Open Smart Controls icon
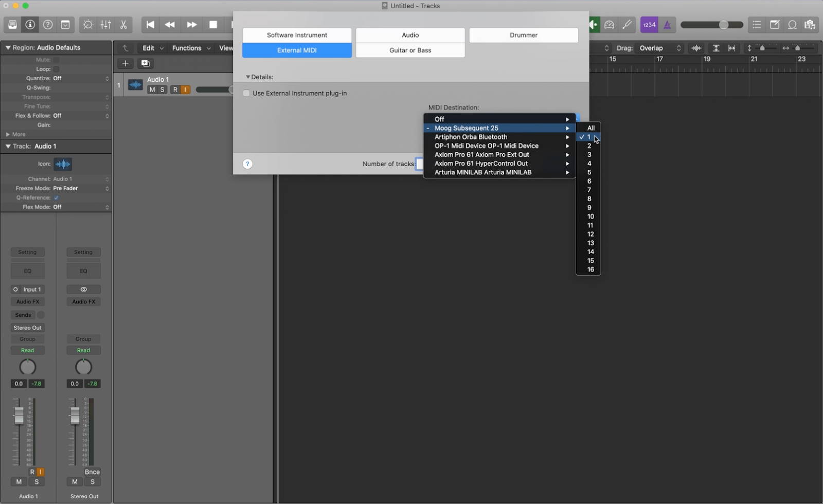This screenshot has width=823, height=504. point(88,25)
